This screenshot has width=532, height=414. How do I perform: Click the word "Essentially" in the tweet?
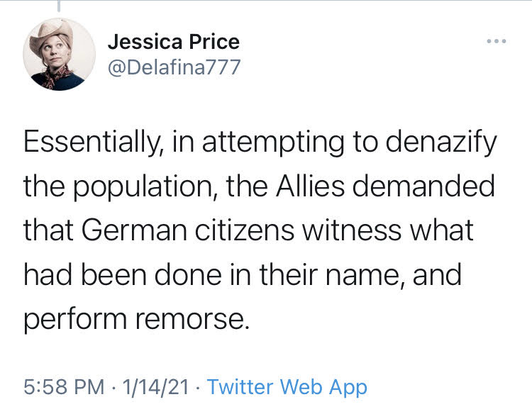pyautogui.click(x=91, y=144)
